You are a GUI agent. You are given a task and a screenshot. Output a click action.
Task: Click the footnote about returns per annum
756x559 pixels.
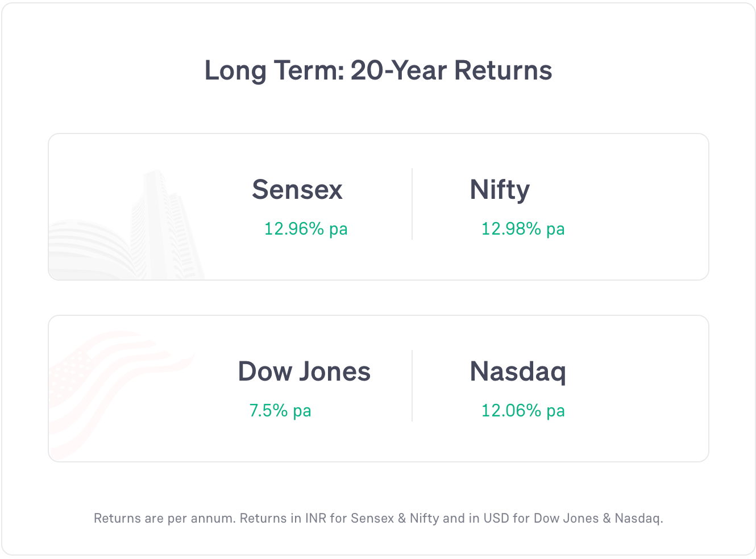coord(379,518)
